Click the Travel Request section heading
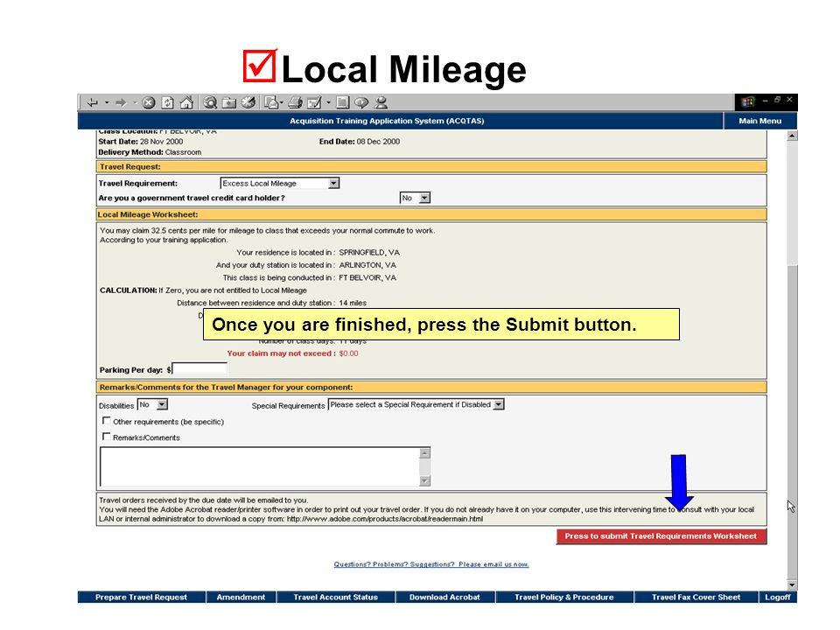The width and height of the screenshot is (840, 630). point(130,166)
